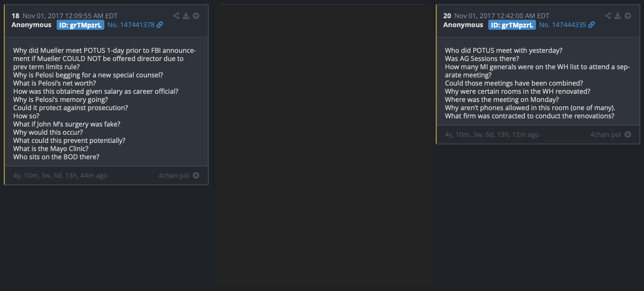Click line 'What firm was contracted to conduct the renovations?'
The height and width of the screenshot is (291, 644).
click(530, 116)
